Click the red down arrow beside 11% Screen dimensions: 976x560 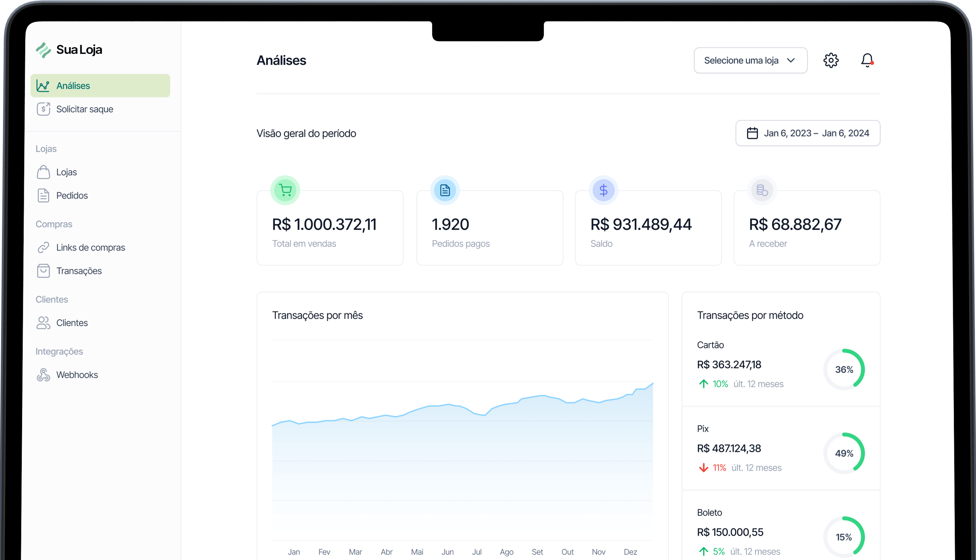[x=704, y=468]
